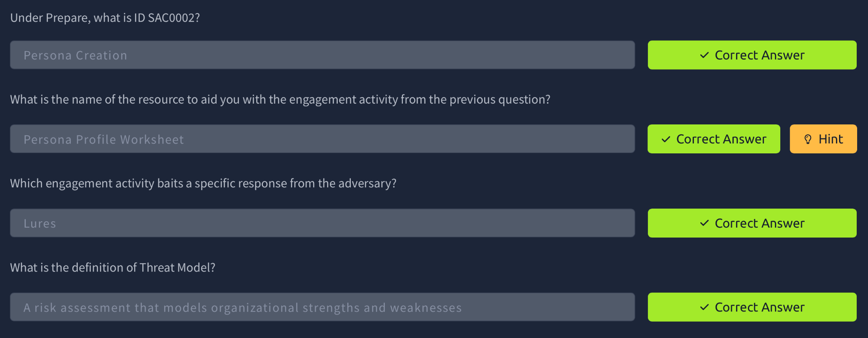The image size is (868, 338).
Task: Click the lightbulb icon on the Hint button
Action: (x=808, y=139)
